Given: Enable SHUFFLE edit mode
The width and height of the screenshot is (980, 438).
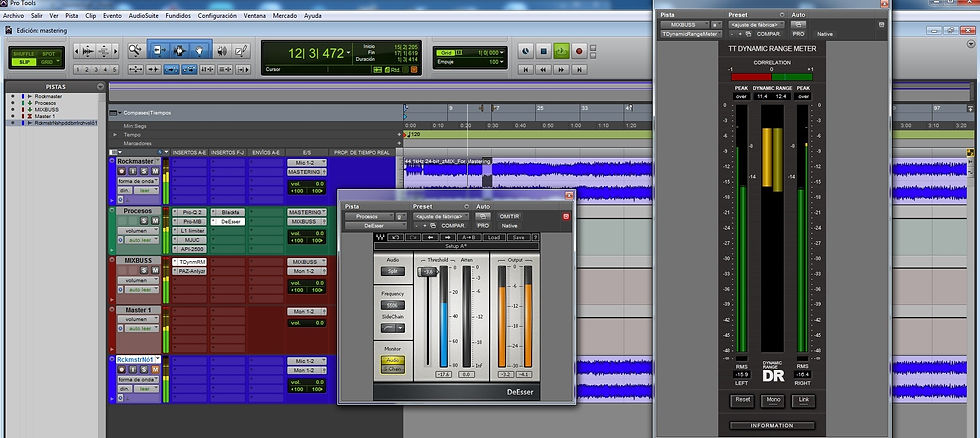Looking at the screenshot, I should pos(24,54).
